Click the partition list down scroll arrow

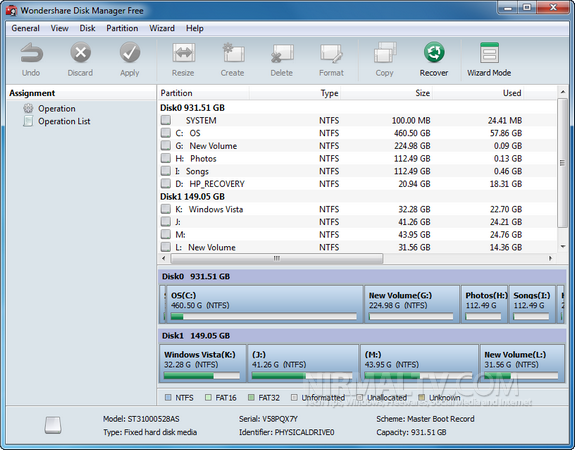coord(563,247)
